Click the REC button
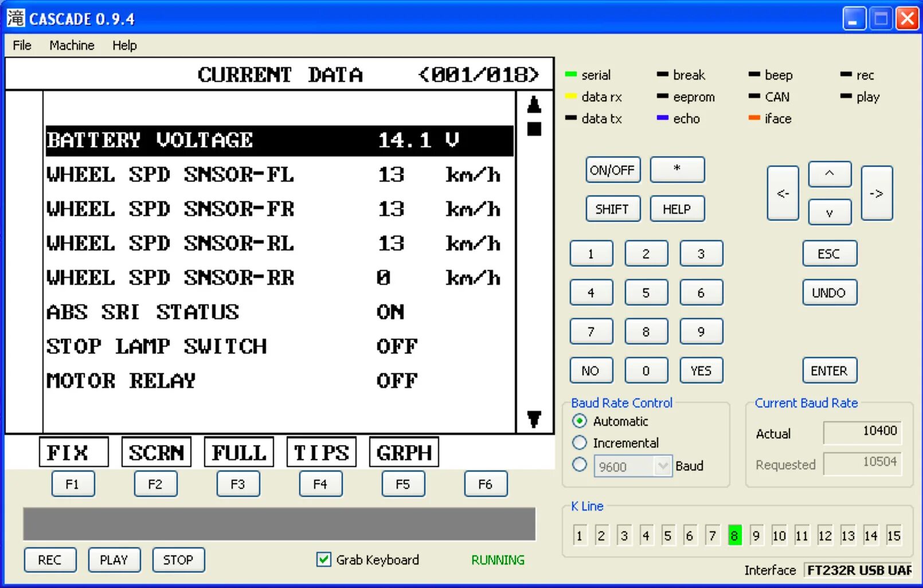Image resolution: width=923 pixels, height=588 pixels. tap(50, 559)
